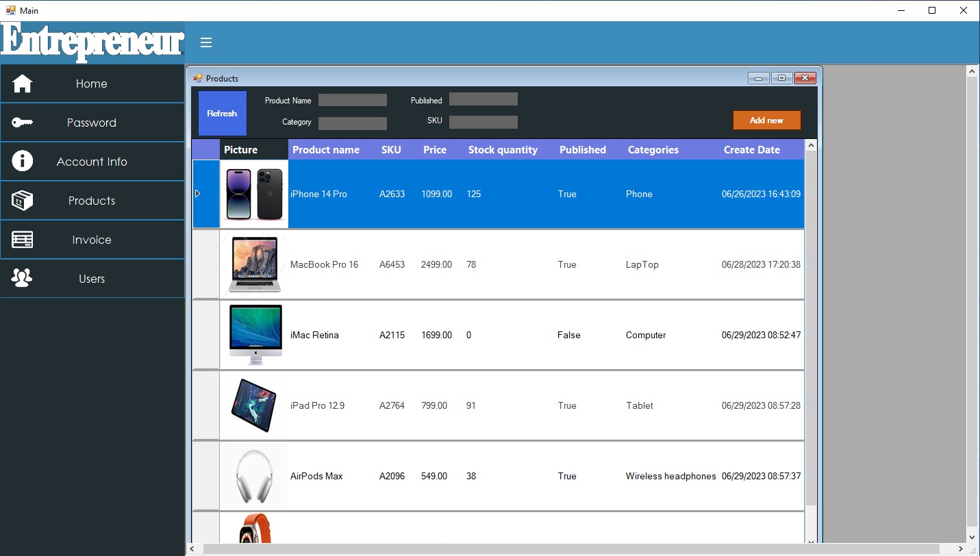Click the iPad Pro 12.9 name cell
The width and height of the screenshot is (980, 556).
[333, 405]
